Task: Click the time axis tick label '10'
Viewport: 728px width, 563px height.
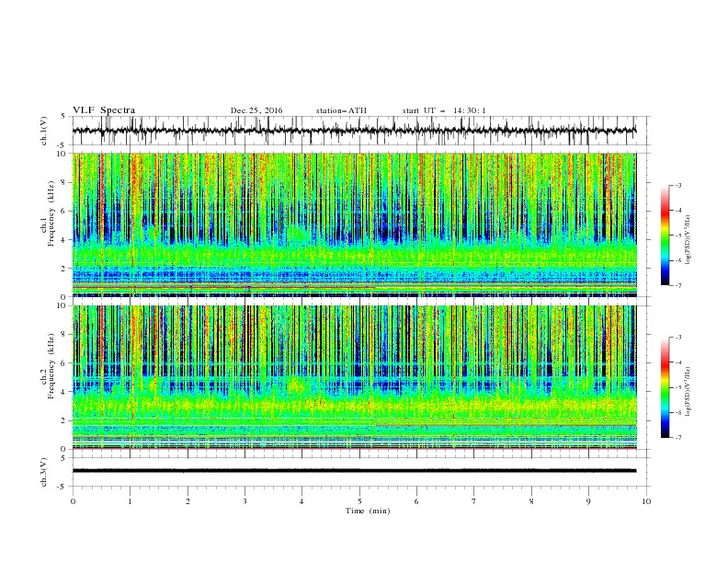Action: point(646,501)
